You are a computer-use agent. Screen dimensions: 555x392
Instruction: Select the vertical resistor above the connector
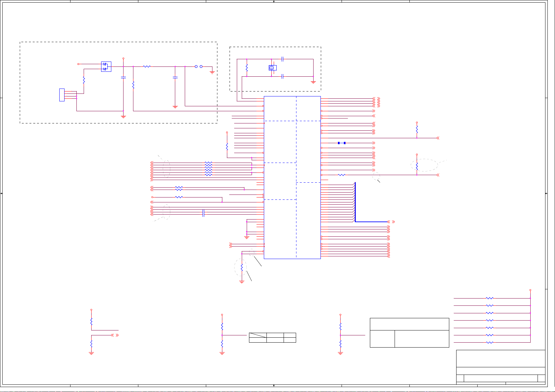pos(84,80)
